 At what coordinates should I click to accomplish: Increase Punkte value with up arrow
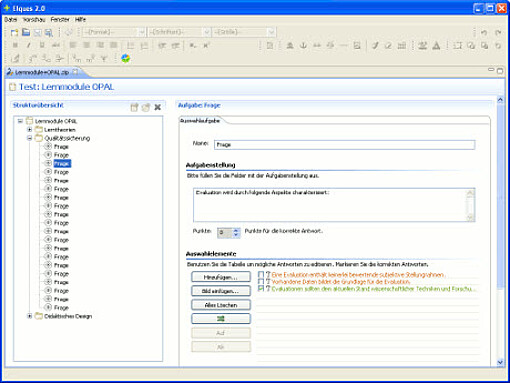pyautogui.click(x=236, y=230)
